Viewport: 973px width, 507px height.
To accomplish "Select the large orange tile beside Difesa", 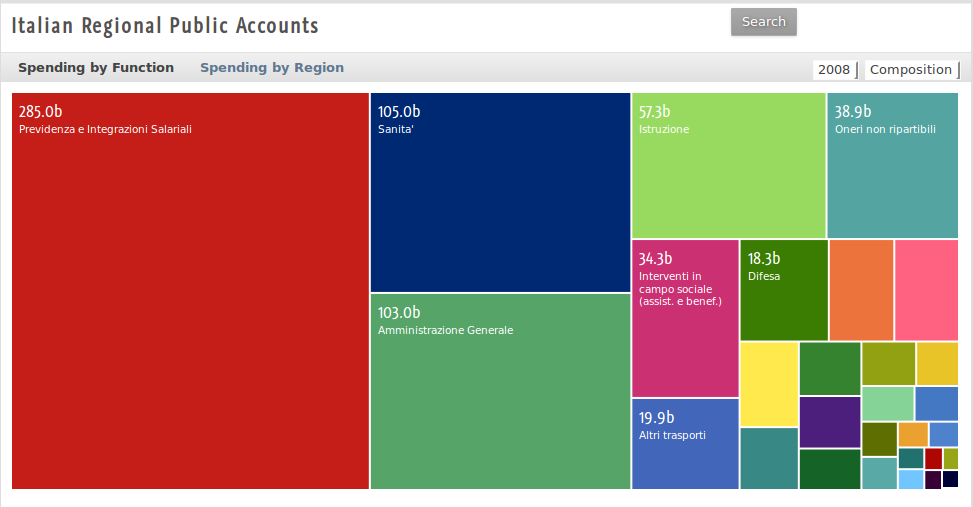I will [x=861, y=290].
